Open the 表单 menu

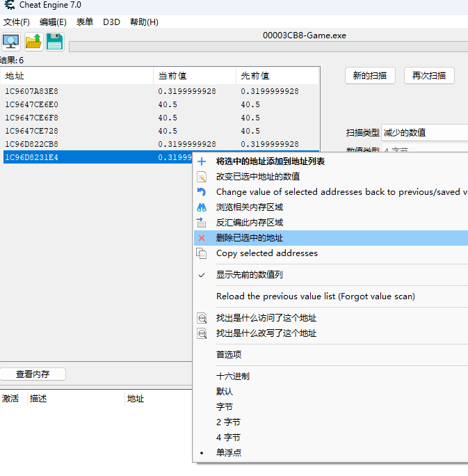click(x=85, y=22)
